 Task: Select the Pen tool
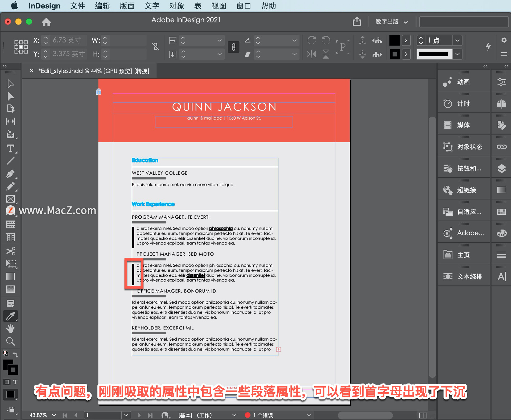click(10, 174)
